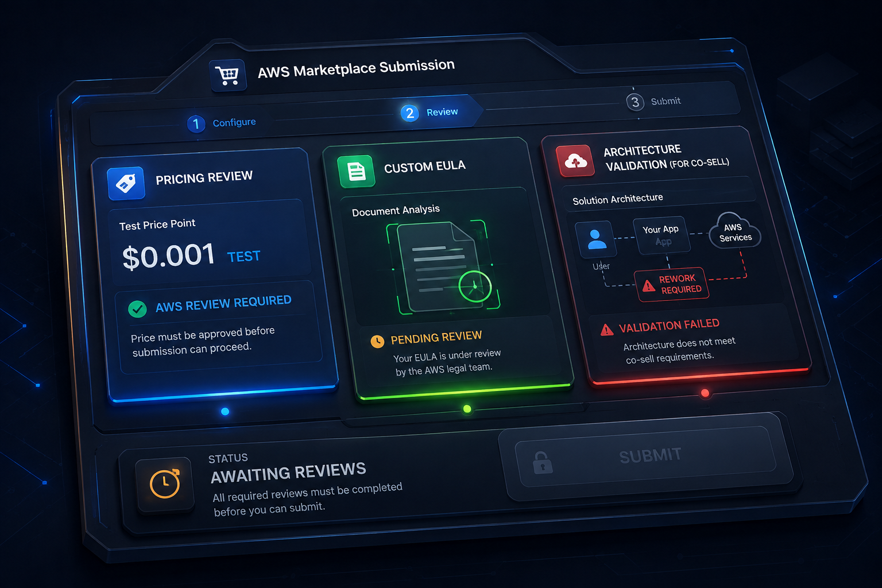Viewport: 882px width, 588px height.
Task: Click the Architecture Validation cloud icon
Action: click(x=575, y=162)
